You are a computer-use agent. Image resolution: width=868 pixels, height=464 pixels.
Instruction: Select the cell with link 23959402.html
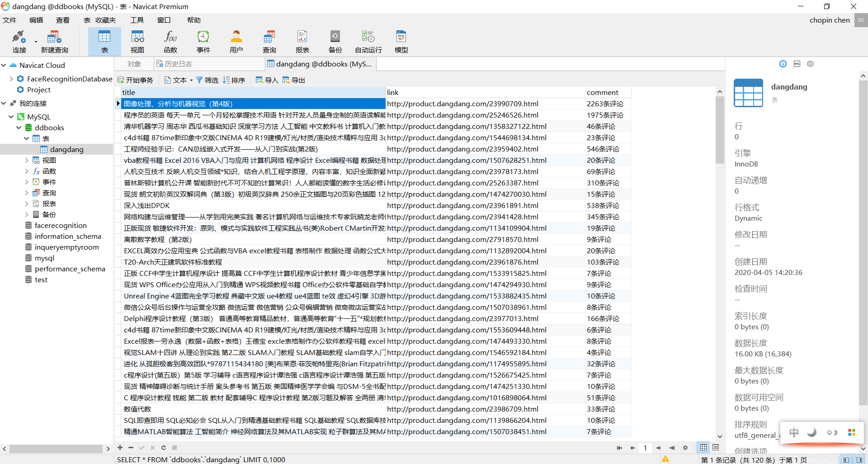point(486,149)
